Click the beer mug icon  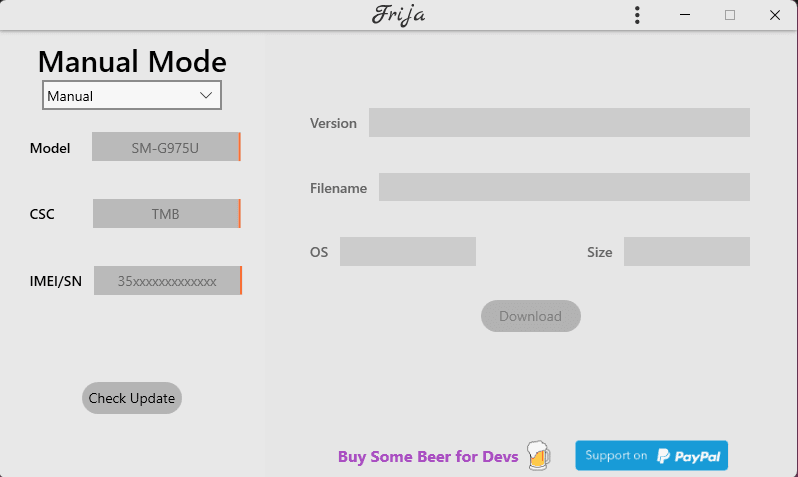pos(538,456)
